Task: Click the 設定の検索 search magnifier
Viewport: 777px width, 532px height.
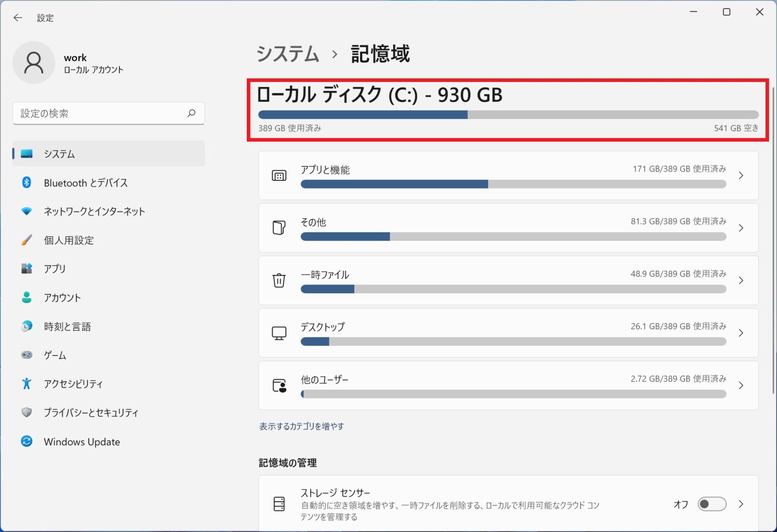Action: pos(191,113)
